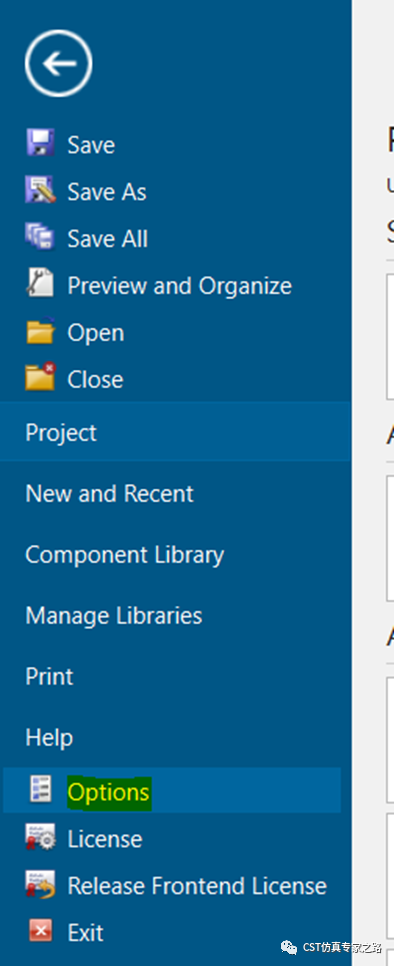Click the Save All stacked disks icon
394x966 pixels.
tap(41, 237)
